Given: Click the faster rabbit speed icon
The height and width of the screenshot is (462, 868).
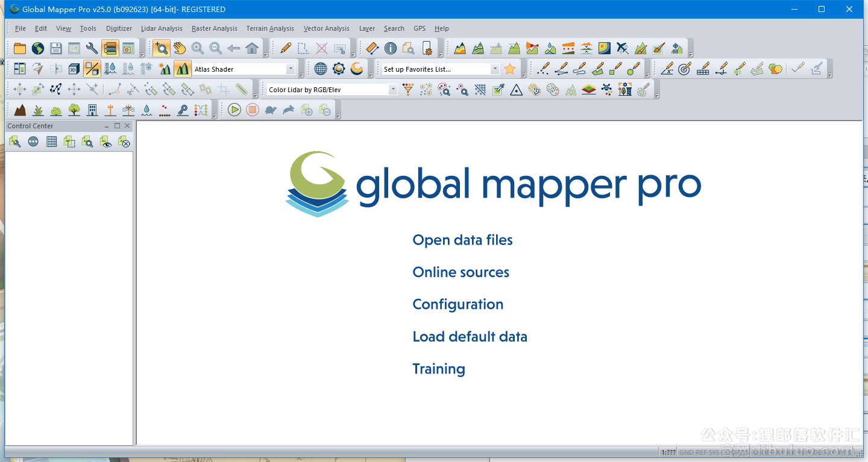Looking at the screenshot, I should pos(289,110).
